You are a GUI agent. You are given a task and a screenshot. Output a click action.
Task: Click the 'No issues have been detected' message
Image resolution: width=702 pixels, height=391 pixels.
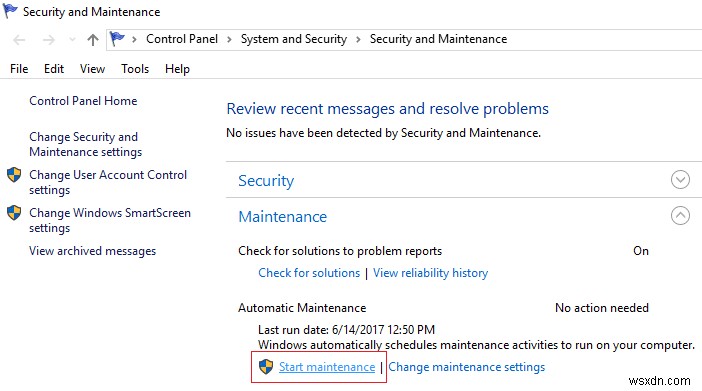(383, 133)
